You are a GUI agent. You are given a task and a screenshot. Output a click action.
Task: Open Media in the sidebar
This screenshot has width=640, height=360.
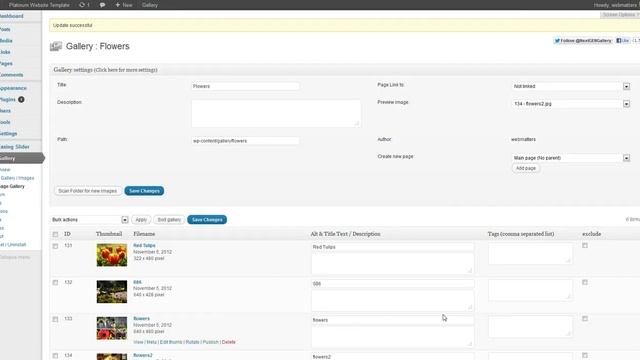6,41
